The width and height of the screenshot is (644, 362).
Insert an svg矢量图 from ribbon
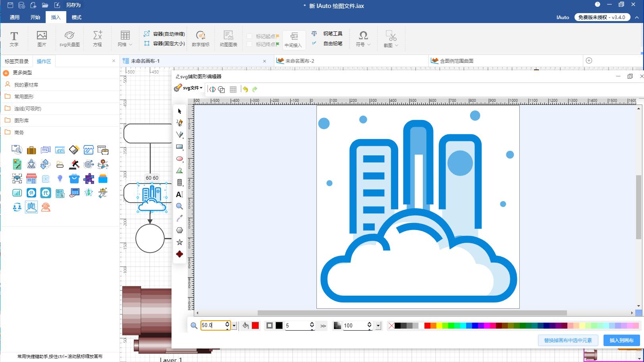coord(69,39)
